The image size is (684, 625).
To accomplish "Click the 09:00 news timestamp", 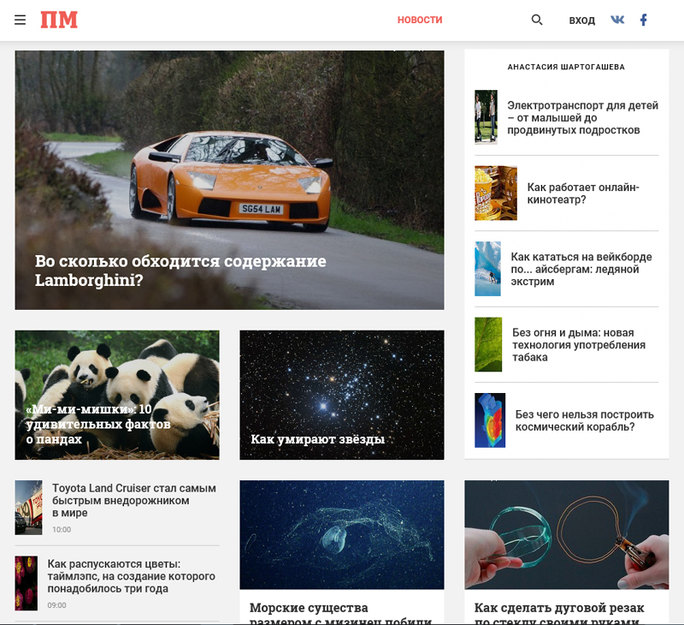I will [57, 605].
